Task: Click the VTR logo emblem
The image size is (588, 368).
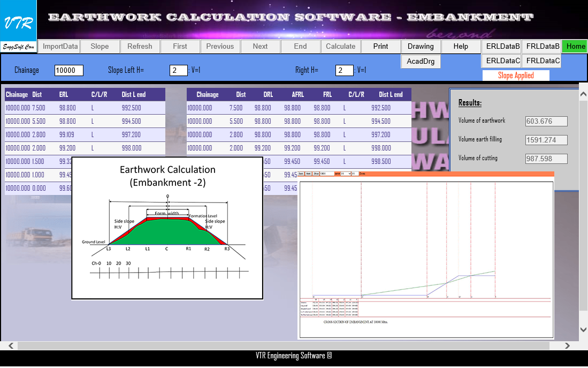Action: 17,21
